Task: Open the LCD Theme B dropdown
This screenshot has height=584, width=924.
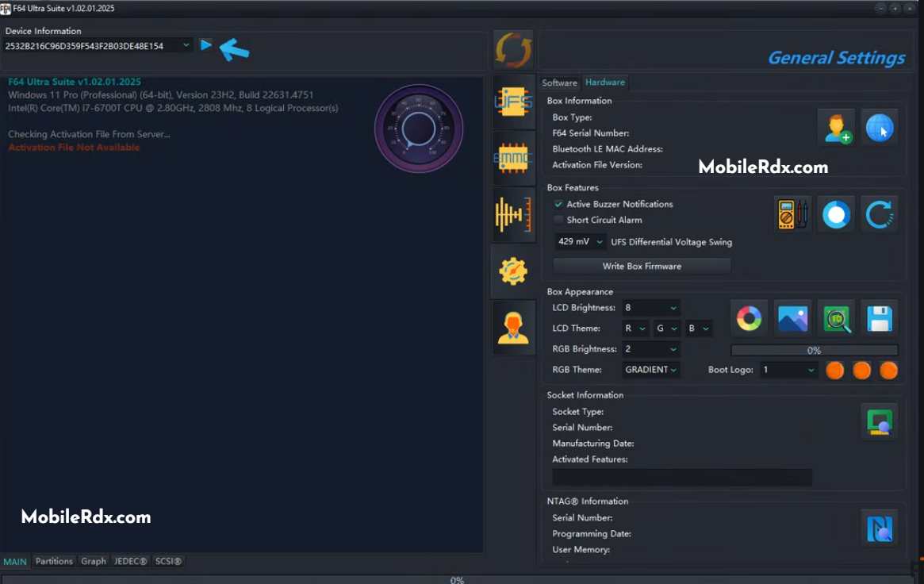Action: point(699,328)
